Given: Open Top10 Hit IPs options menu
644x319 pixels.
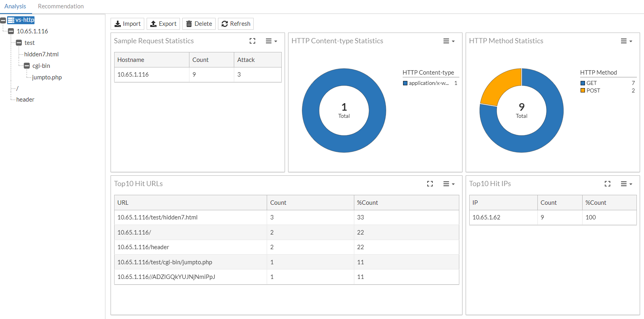Looking at the screenshot, I should 626,184.
